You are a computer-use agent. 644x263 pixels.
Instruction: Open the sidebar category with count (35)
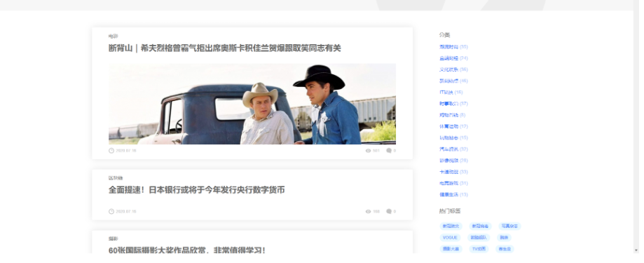point(453,47)
